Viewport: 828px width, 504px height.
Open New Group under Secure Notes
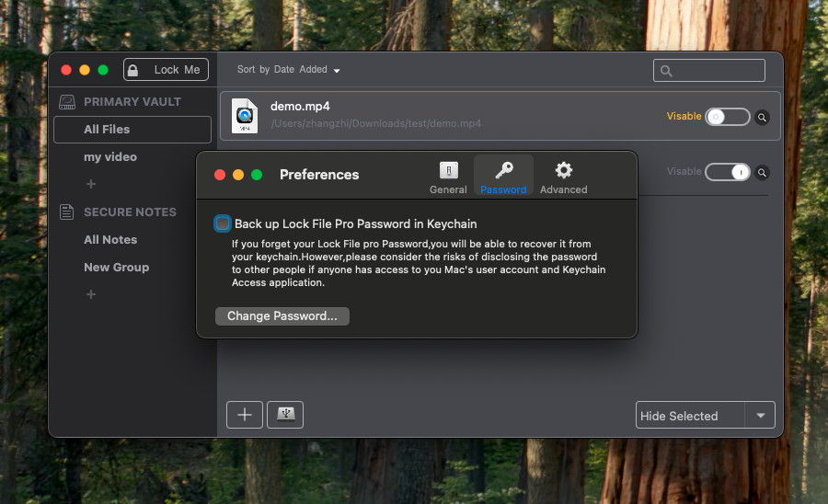click(116, 267)
